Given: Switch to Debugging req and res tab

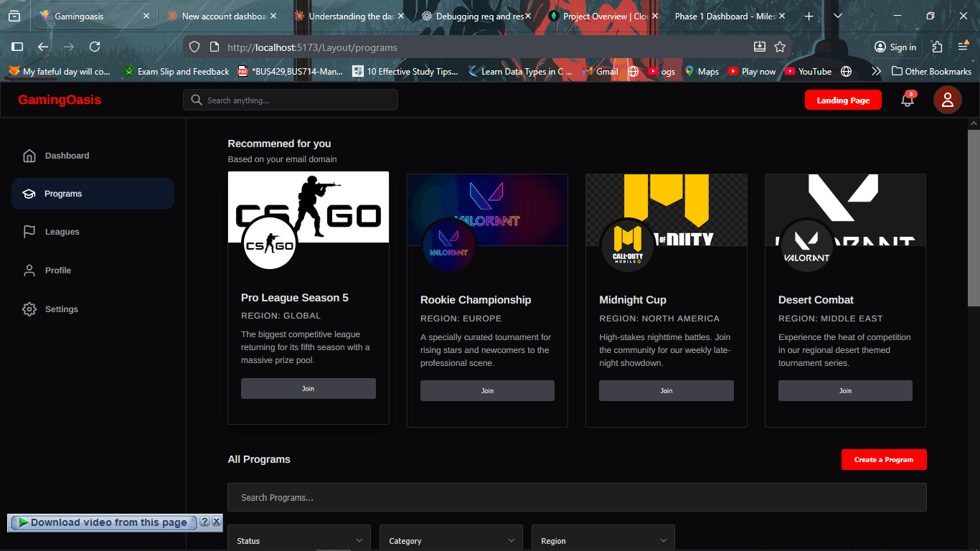Looking at the screenshot, I should click(x=476, y=16).
